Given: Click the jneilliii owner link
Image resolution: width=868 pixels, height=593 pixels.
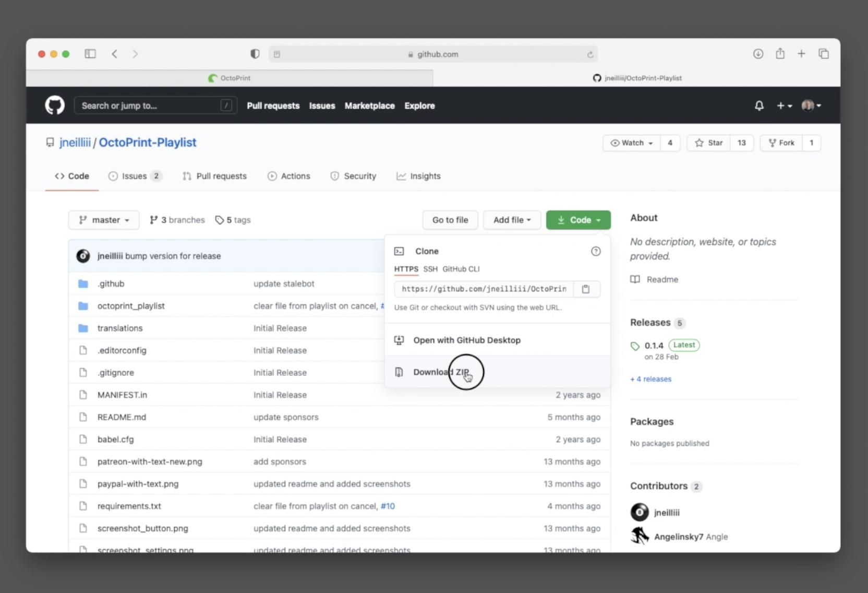Looking at the screenshot, I should pyautogui.click(x=75, y=143).
